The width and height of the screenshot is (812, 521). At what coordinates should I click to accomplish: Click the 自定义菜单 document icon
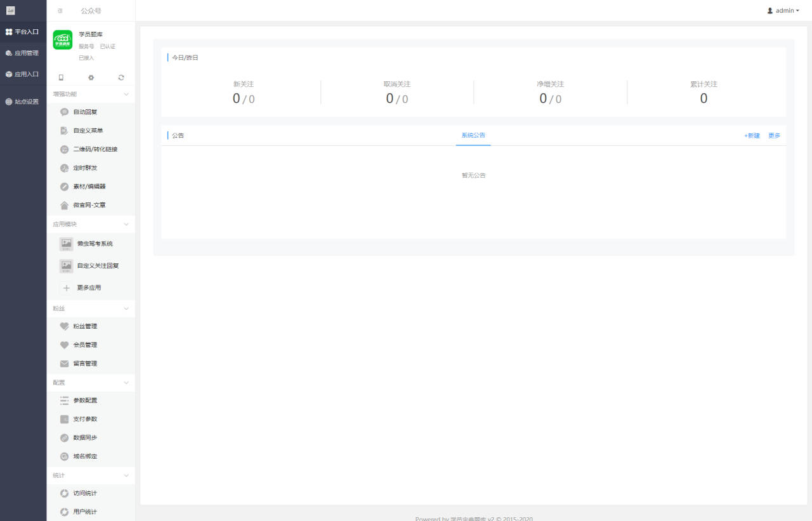tap(64, 131)
